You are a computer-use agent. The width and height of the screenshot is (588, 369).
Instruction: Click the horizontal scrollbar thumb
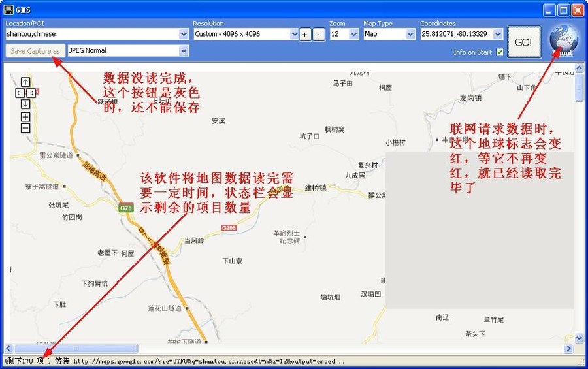76,349
